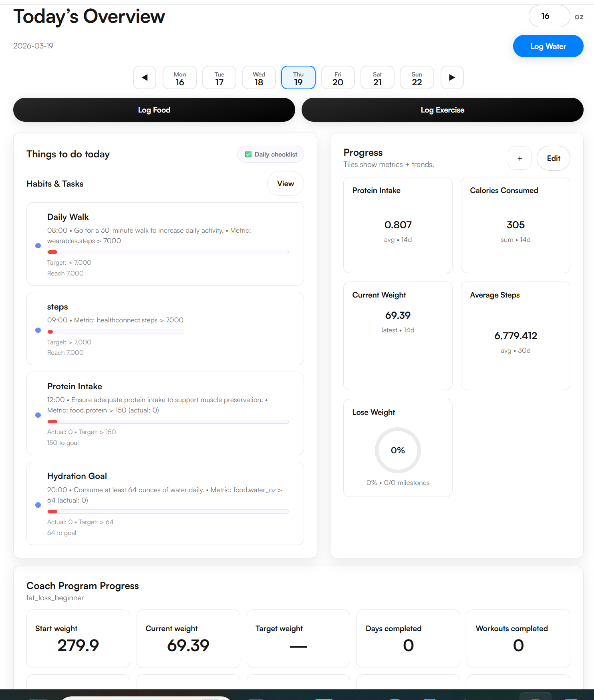Click the Hydration Goal progress bar
Image resolution: width=594 pixels, height=700 pixels.
click(168, 511)
